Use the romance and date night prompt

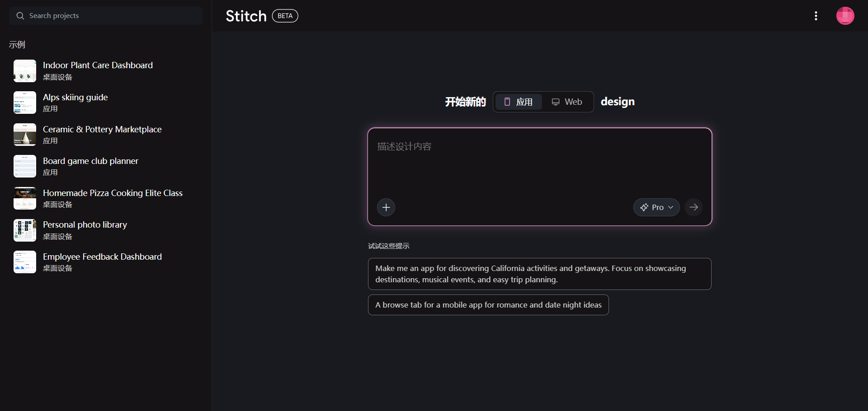(x=488, y=305)
